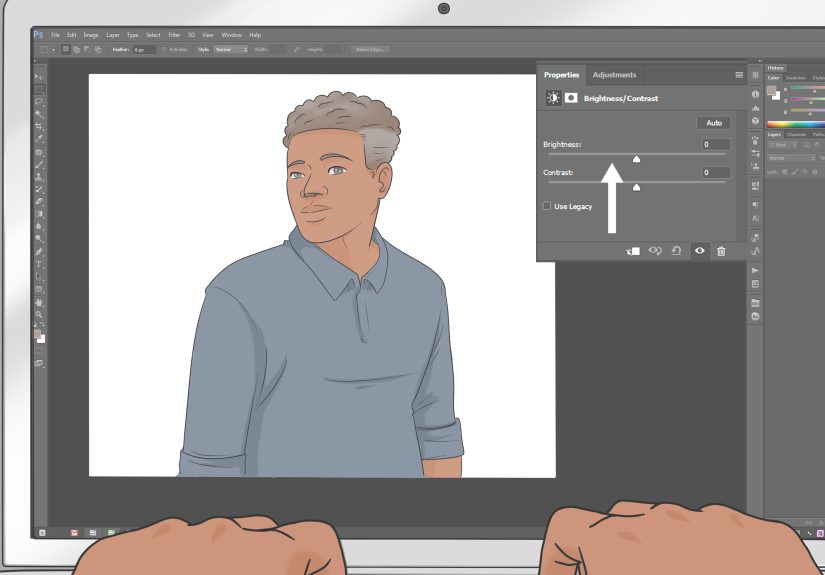Open the Layer menu
Screen dimensions: 825x575
(113, 35)
